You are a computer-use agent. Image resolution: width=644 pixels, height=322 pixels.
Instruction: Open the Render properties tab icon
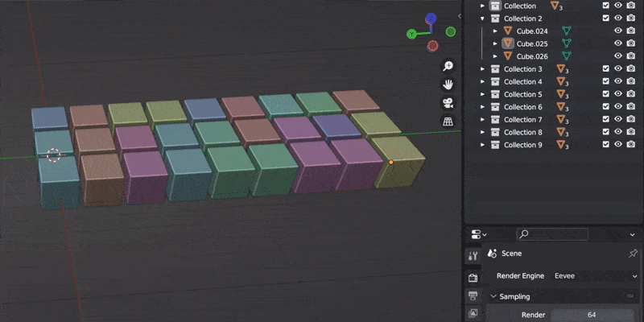click(473, 275)
